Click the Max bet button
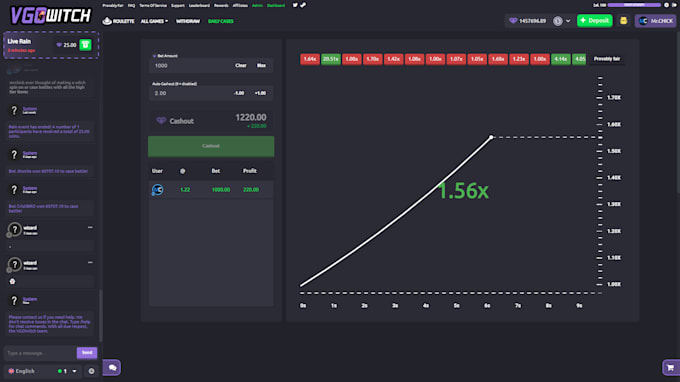This screenshot has height=382, width=680. [x=261, y=65]
